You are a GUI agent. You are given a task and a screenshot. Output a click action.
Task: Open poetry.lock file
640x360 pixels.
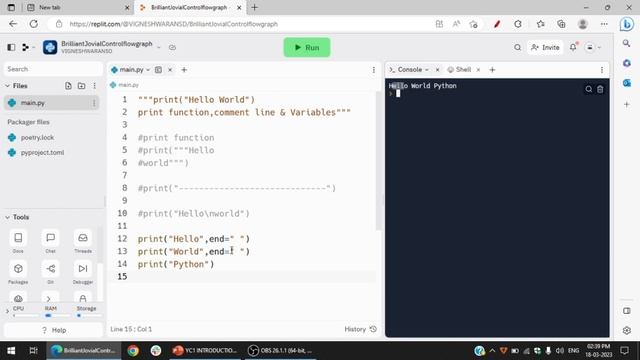click(37, 138)
